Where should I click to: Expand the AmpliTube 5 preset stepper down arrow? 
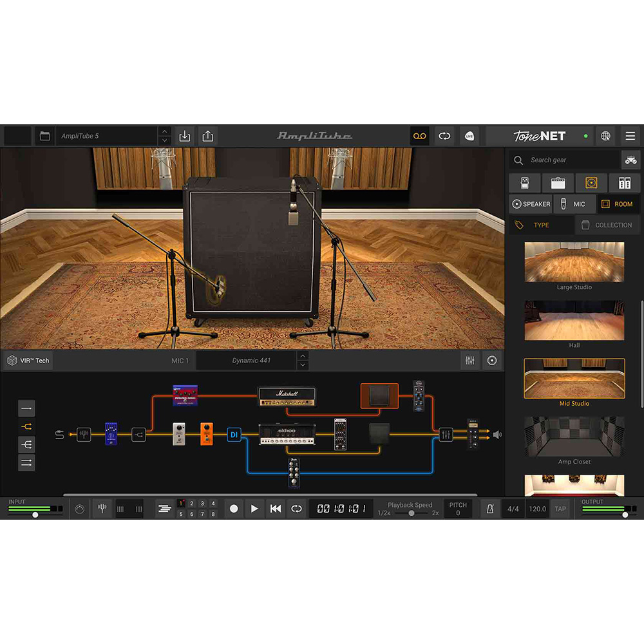(x=165, y=140)
